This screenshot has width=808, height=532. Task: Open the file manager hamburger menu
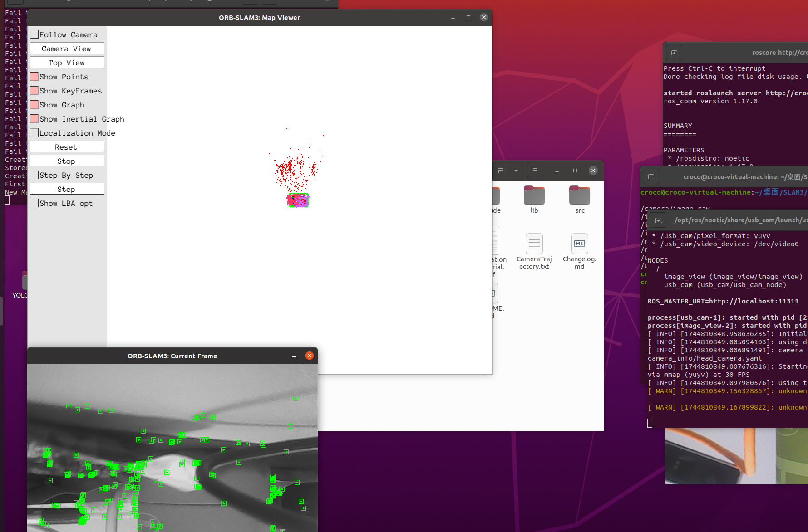click(x=535, y=170)
